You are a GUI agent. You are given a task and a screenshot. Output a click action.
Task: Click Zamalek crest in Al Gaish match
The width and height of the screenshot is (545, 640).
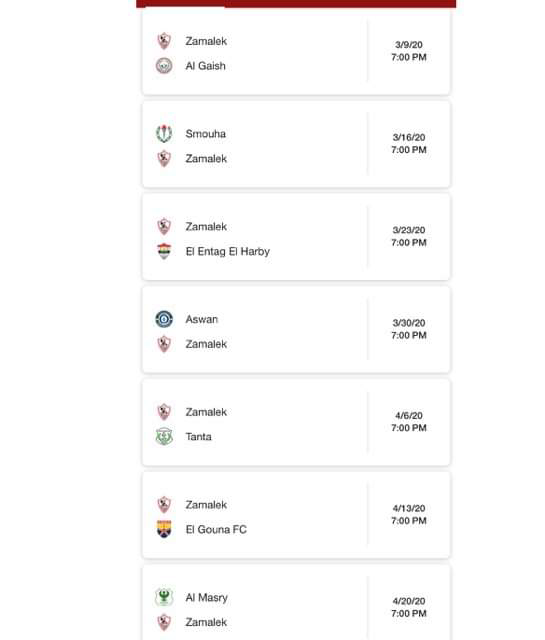coord(164,41)
